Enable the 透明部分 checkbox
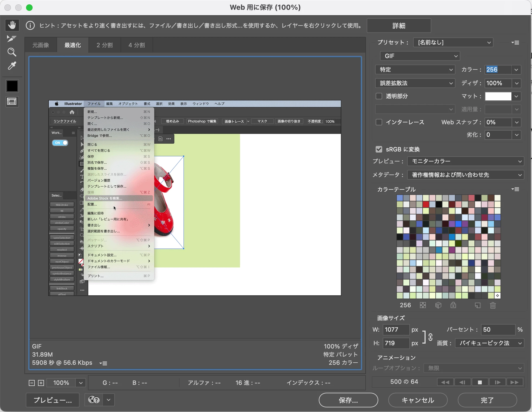This screenshot has height=412, width=532. coord(379,96)
